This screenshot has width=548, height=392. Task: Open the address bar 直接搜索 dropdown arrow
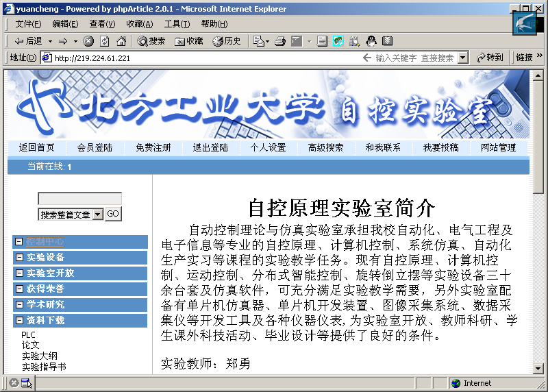pyautogui.click(x=463, y=58)
